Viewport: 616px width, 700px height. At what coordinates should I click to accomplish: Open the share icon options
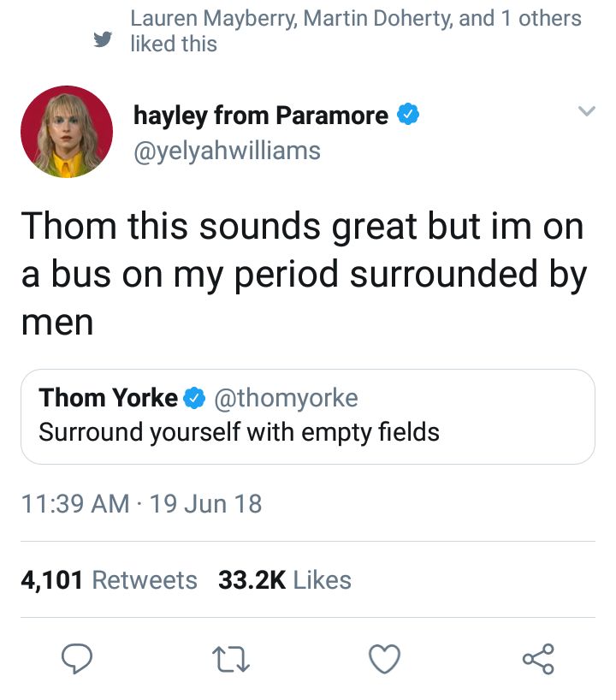click(x=538, y=658)
